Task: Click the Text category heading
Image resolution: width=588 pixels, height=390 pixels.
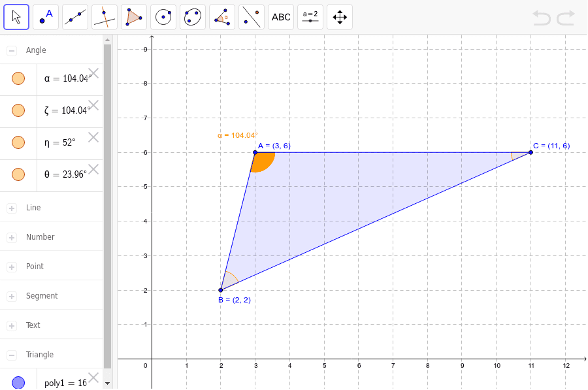Action: point(33,325)
